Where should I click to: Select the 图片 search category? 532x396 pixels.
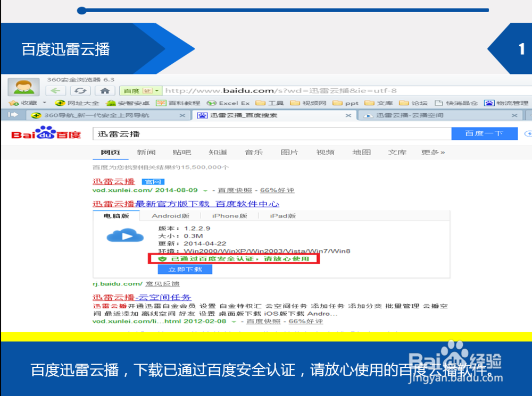tap(289, 152)
